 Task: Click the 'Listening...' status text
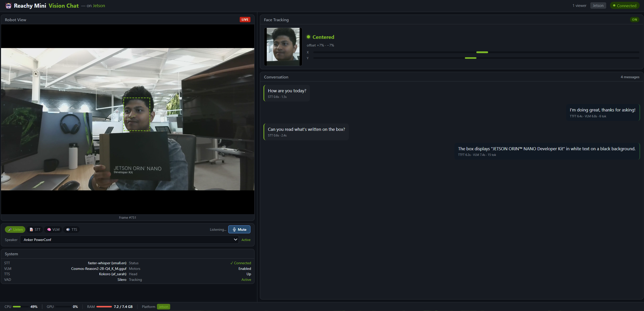tap(218, 229)
